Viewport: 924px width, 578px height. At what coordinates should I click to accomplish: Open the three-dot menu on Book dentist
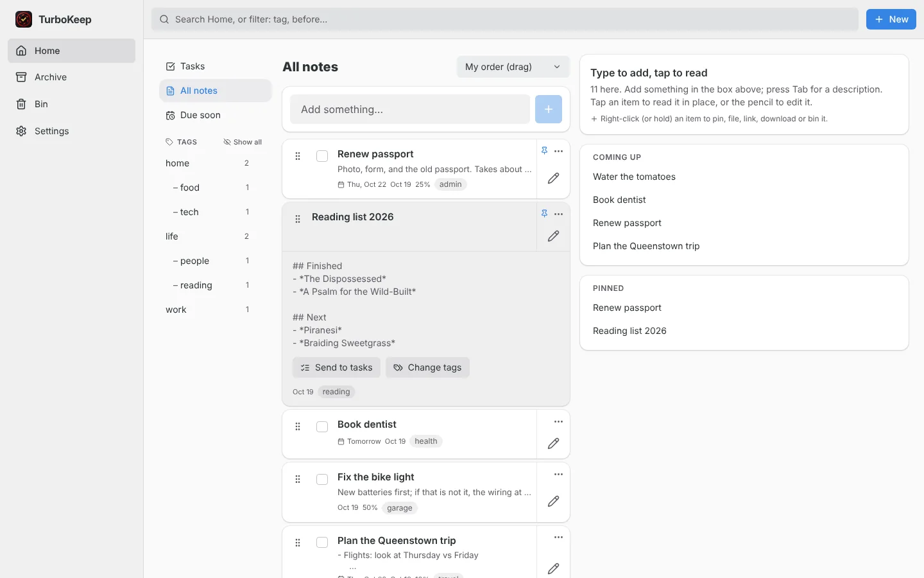pyautogui.click(x=559, y=422)
